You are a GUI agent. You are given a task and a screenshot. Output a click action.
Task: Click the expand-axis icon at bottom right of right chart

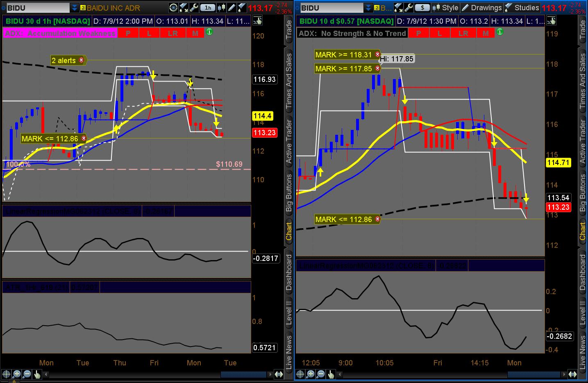click(572, 374)
